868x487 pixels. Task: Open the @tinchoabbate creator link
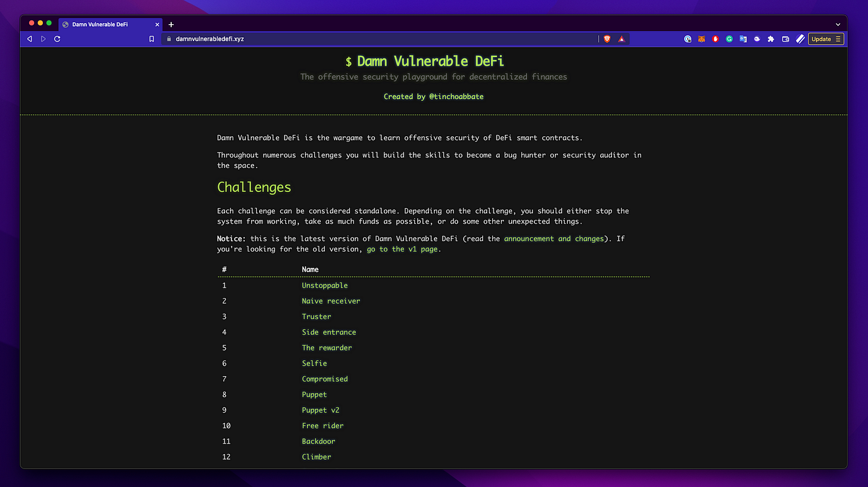tap(456, 97)
